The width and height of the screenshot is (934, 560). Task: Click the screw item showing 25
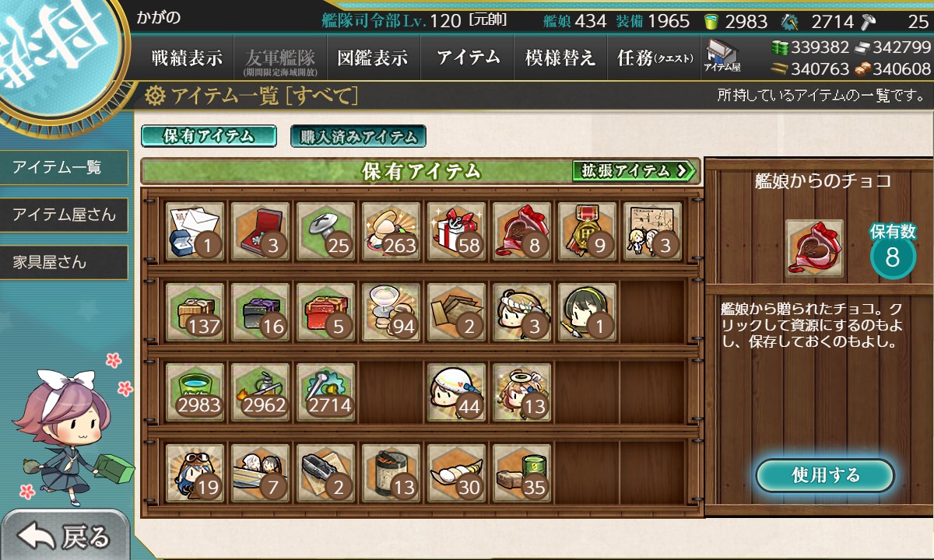325,231
